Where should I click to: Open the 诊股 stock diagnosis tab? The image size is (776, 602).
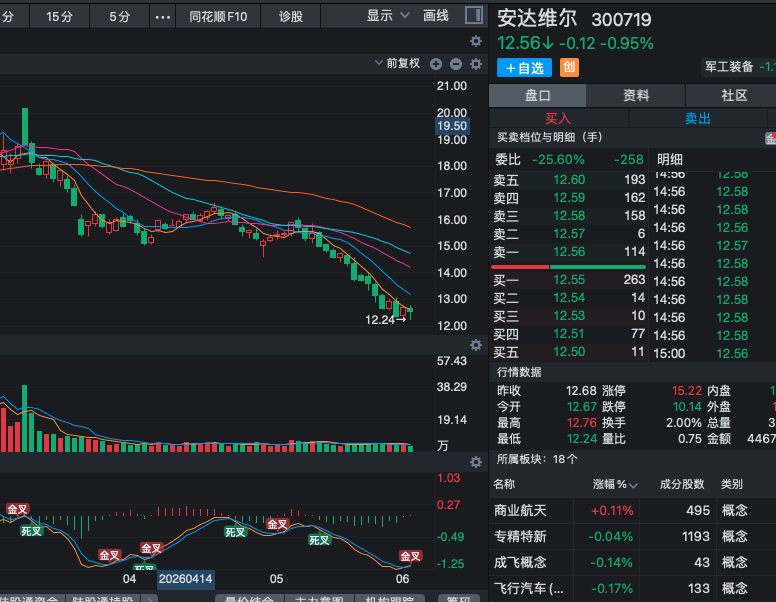pos(291,17)
